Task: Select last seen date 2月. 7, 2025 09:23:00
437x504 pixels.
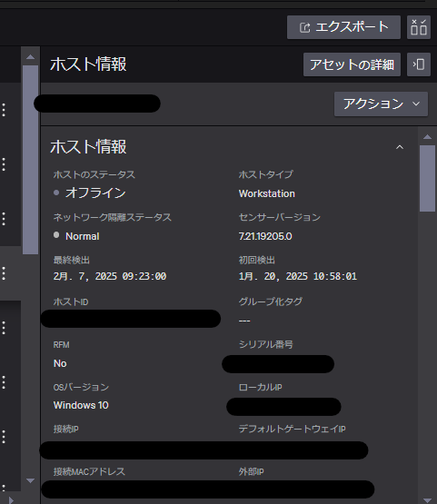Action: click(x=110, y=276)
